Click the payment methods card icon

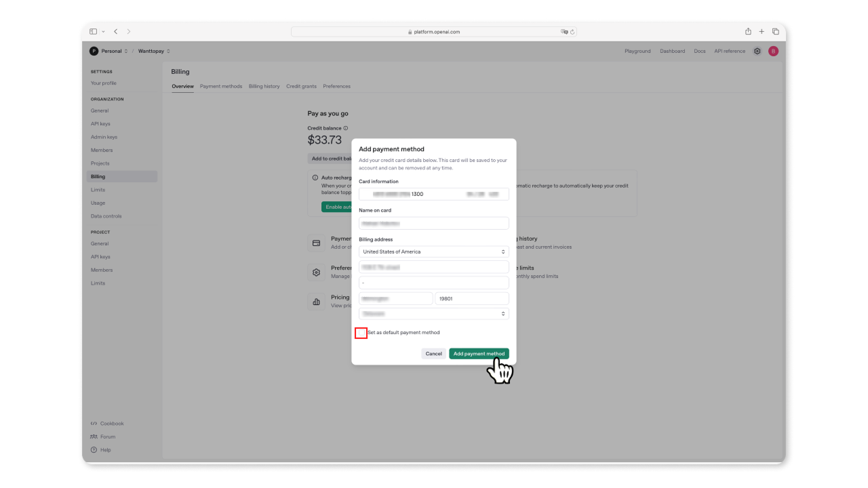(x=316, y=243)
